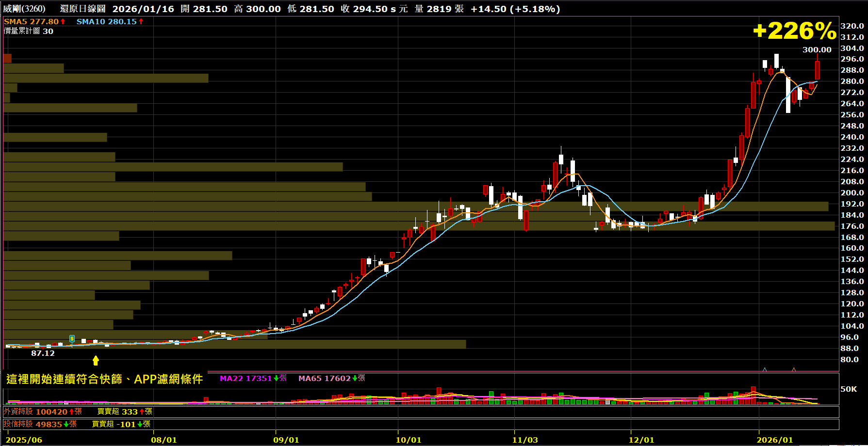Select the MA22 17351 volume average label
Image resolution: width=868 pixels, height=446 pixels.
[253, 378]
